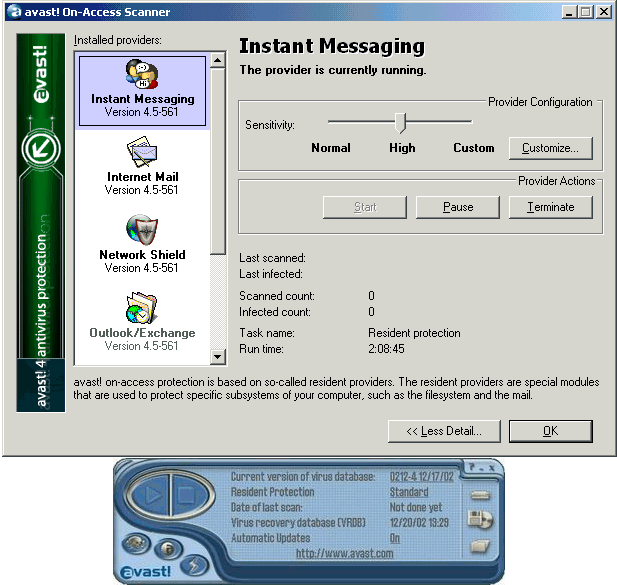Close the avast player skin window
The width and height of the screenshot is (617, 585).
point(491,468)
